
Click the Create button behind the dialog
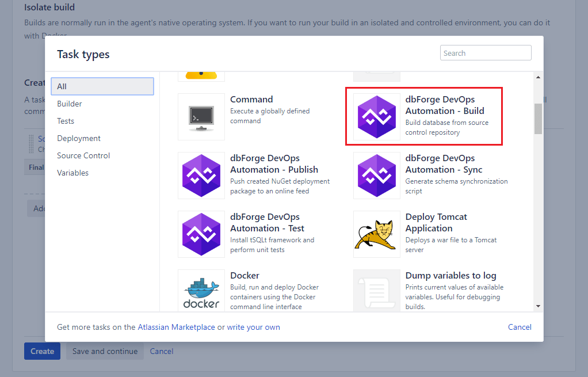click(43, 351)
